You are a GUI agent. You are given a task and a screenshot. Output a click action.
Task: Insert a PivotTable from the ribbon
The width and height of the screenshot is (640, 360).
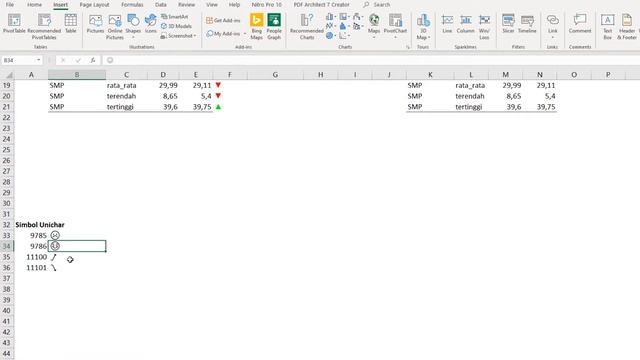(x=14, y=23)
